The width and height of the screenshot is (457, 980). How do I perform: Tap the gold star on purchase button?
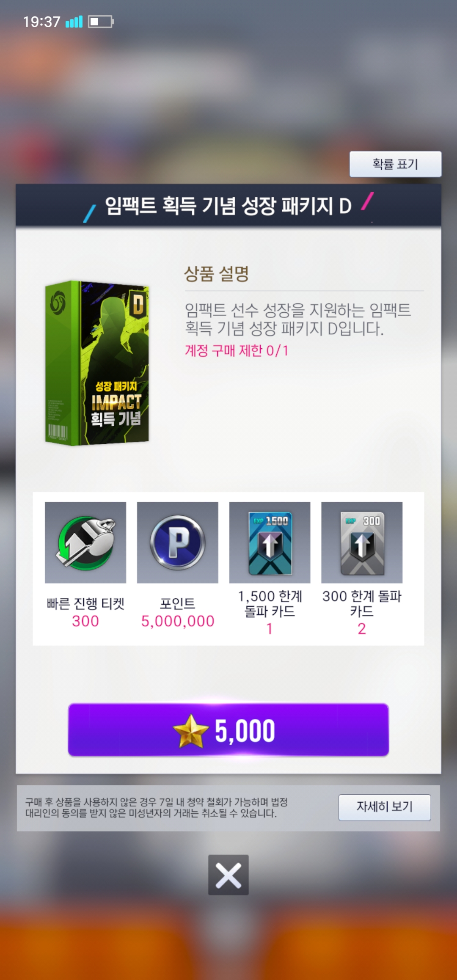click(x=191, y=731)
